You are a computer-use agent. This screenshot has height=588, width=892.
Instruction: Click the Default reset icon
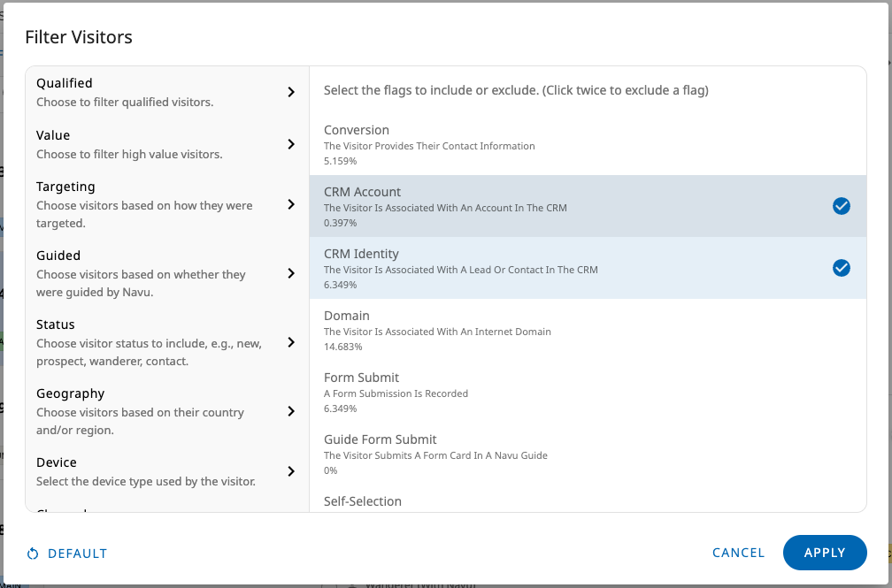[33, 554]
